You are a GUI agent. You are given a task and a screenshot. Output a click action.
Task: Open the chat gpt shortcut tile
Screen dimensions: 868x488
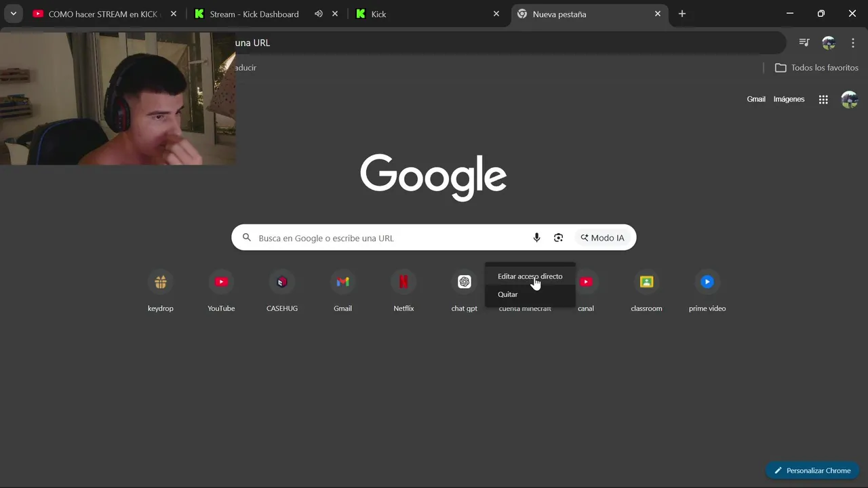(465, 289)
